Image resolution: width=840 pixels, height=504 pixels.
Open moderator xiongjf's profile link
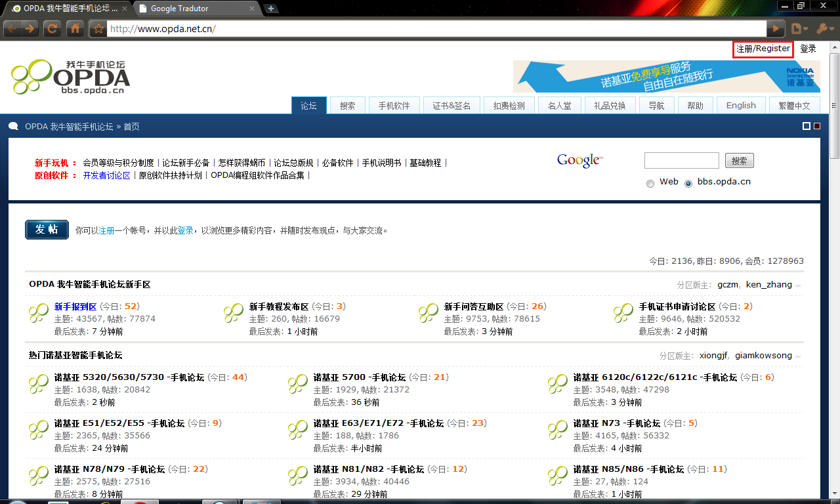click(713, 356)
